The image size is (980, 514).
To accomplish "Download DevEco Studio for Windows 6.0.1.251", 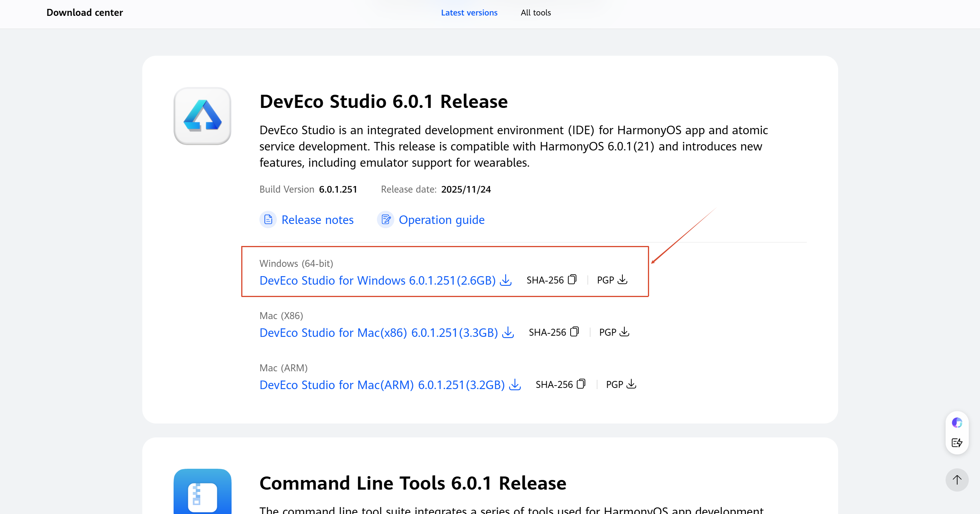I will [378, 280].
